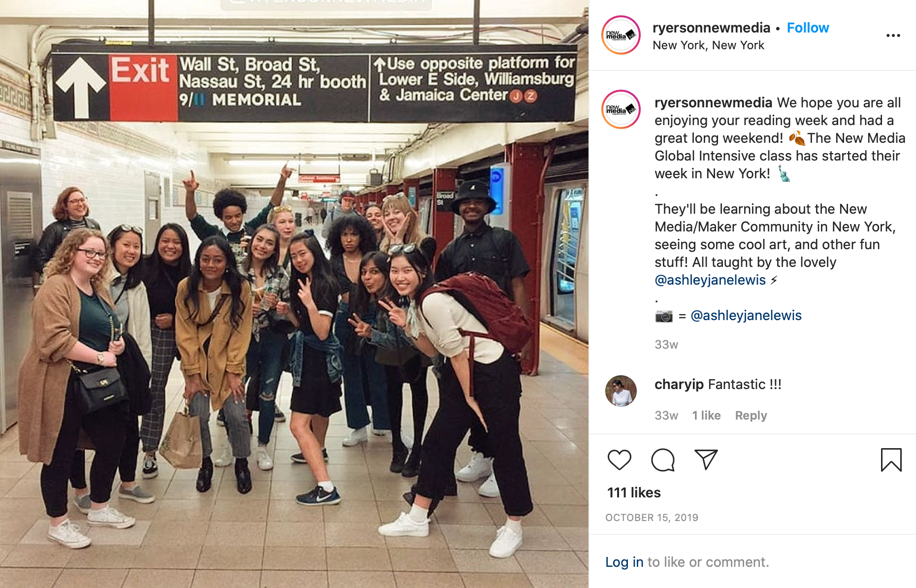This screenshot has height=588, width=916.
Task: Reply to charyip's comment
Action: [751, 416]
